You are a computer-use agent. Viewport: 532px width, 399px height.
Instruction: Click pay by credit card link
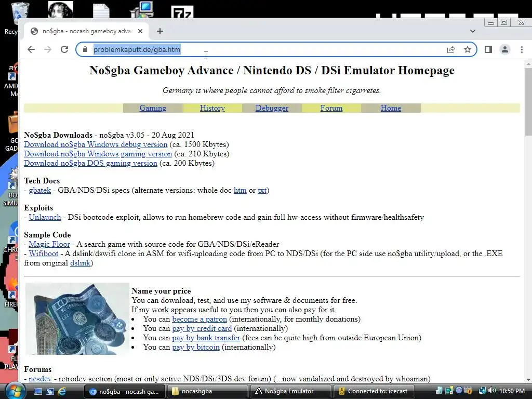(x=202, y=328)
